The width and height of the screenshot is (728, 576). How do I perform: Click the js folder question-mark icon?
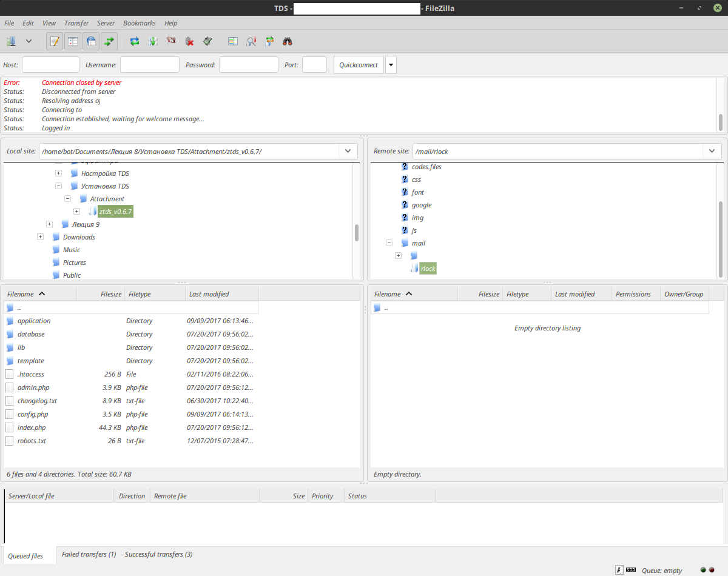pyautogui.click(x=405, y=230)
